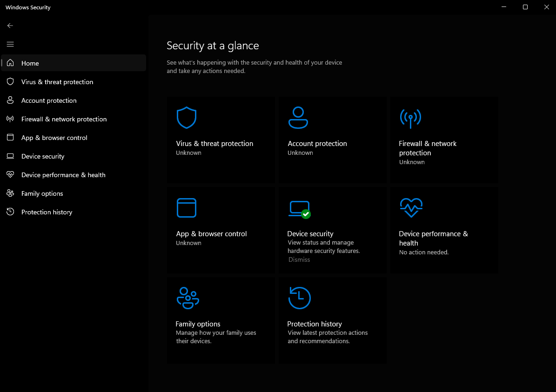Minimize the Windows Security window
This screenshot has width=556, height=392.
(x=504, y=7)
